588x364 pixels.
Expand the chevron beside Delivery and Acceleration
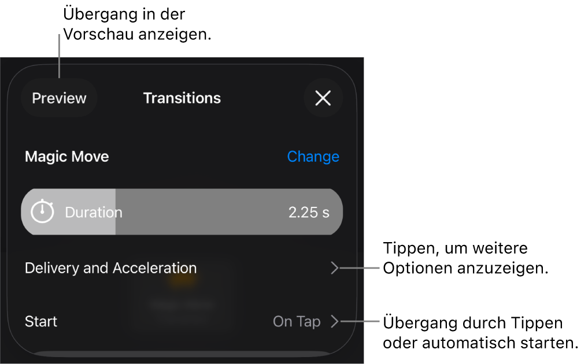[334, 268]
